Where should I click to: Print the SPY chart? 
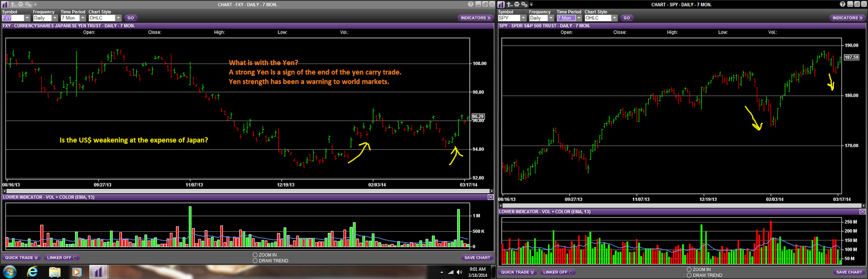[x=516, y=4]
